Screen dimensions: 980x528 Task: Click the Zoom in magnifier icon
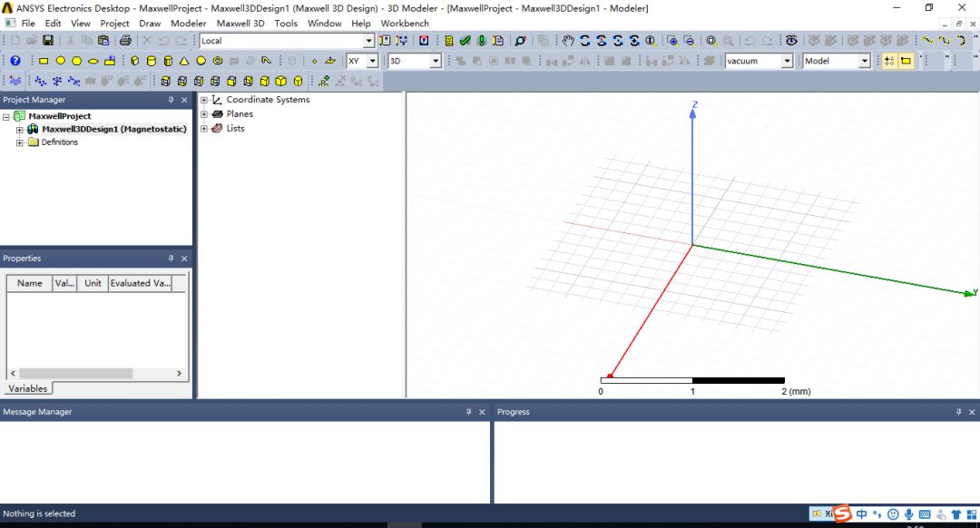coord(672,41)
